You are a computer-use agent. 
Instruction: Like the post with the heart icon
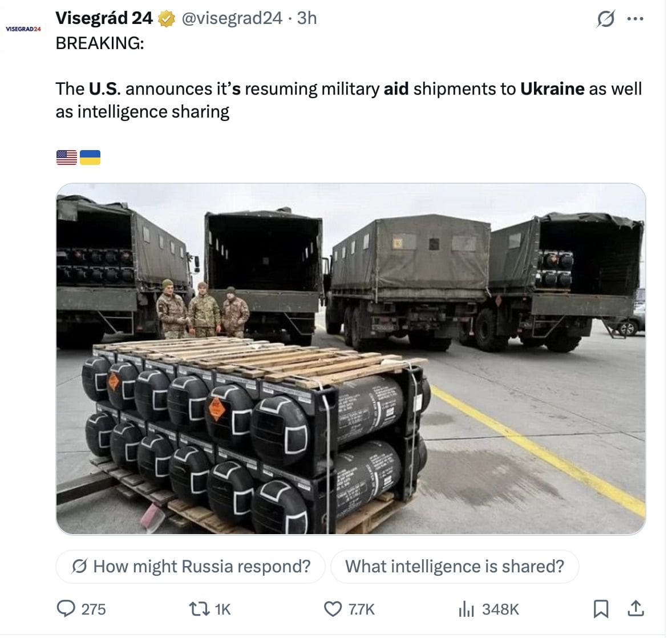click(x=333, y=609)
